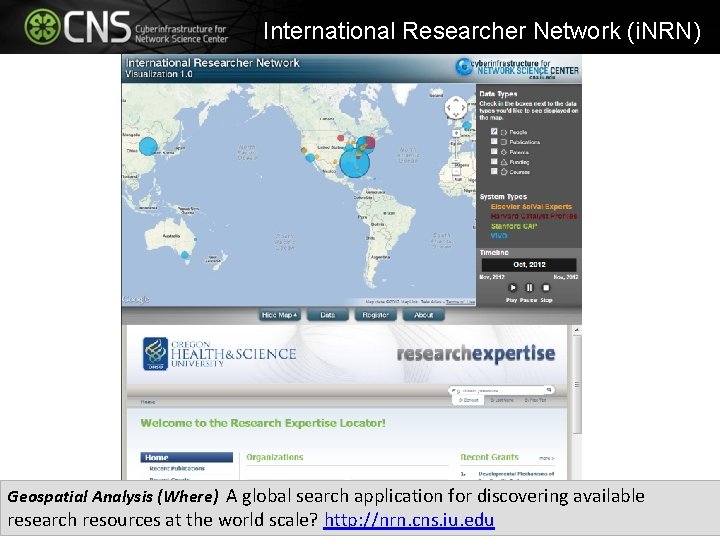The image size is (720, 540).
Task: Select the blue circle over China
Action: [x=148, y=146]
